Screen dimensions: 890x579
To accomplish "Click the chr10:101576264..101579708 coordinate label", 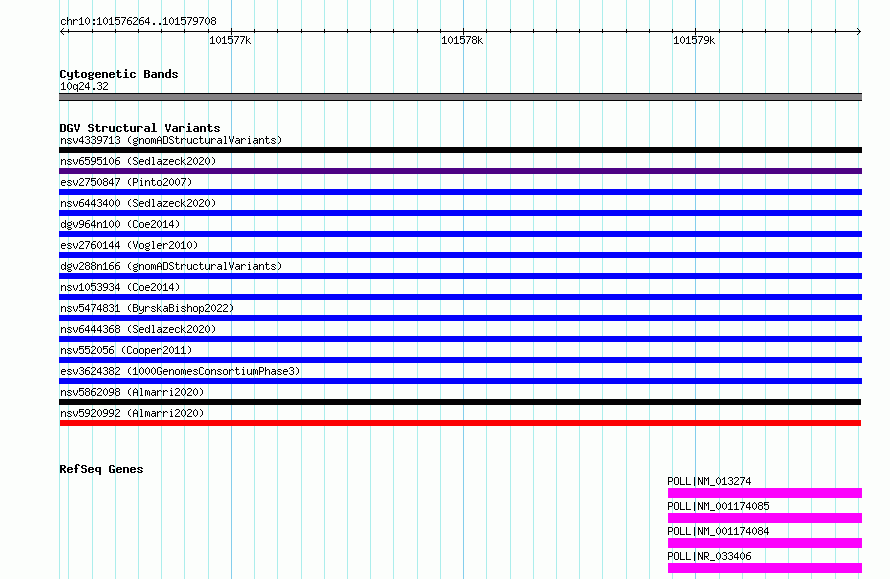I will click(x=138, y=22).
